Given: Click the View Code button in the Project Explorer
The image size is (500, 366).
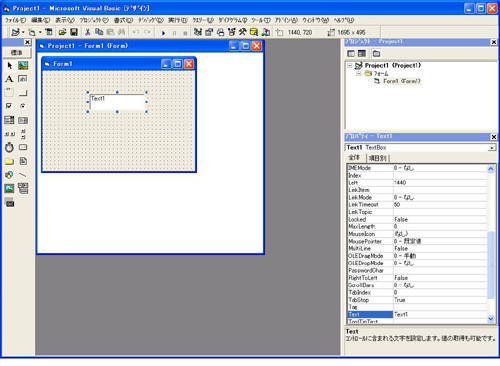Looking at the screenshot, I should click(x=351, y=53).
